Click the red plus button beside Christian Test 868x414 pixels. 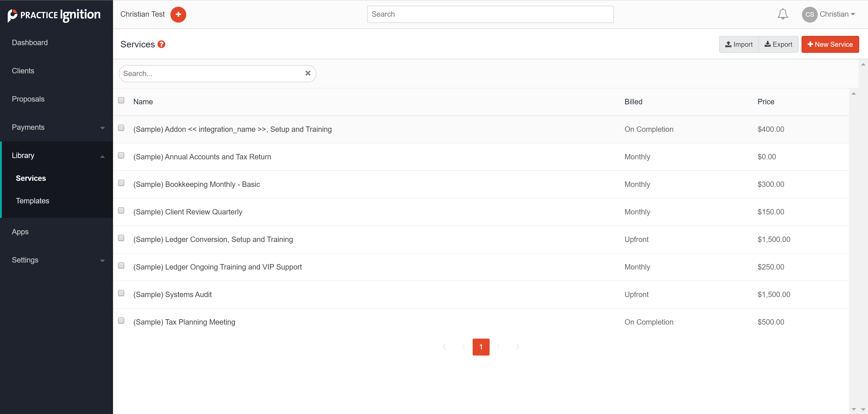coord(178,14)
